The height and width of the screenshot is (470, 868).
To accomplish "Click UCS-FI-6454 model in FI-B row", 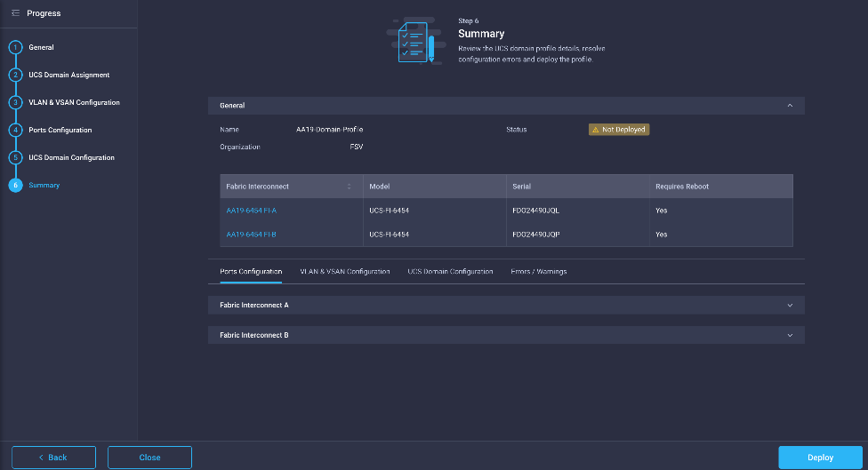I will click(390, 235).
